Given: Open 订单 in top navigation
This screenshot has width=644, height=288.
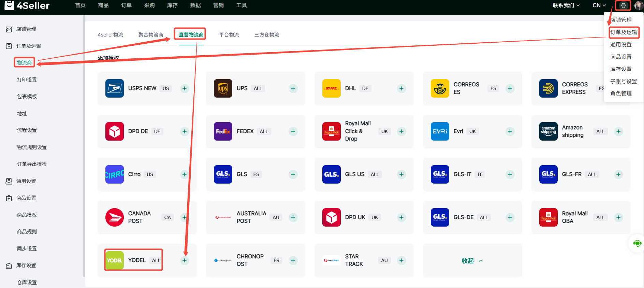Looking at the screenshot, I should [127, 5].
